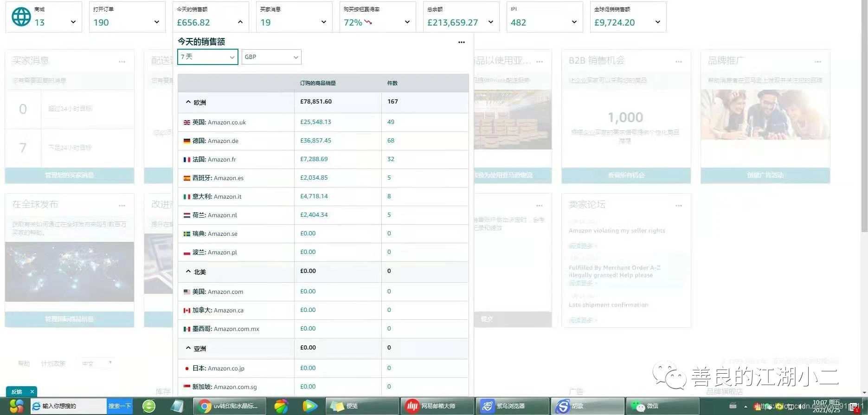The image size is (868, 415).
Task: Open the 在全球发布 card three-dot menu
Action: (x=122, y=206)
